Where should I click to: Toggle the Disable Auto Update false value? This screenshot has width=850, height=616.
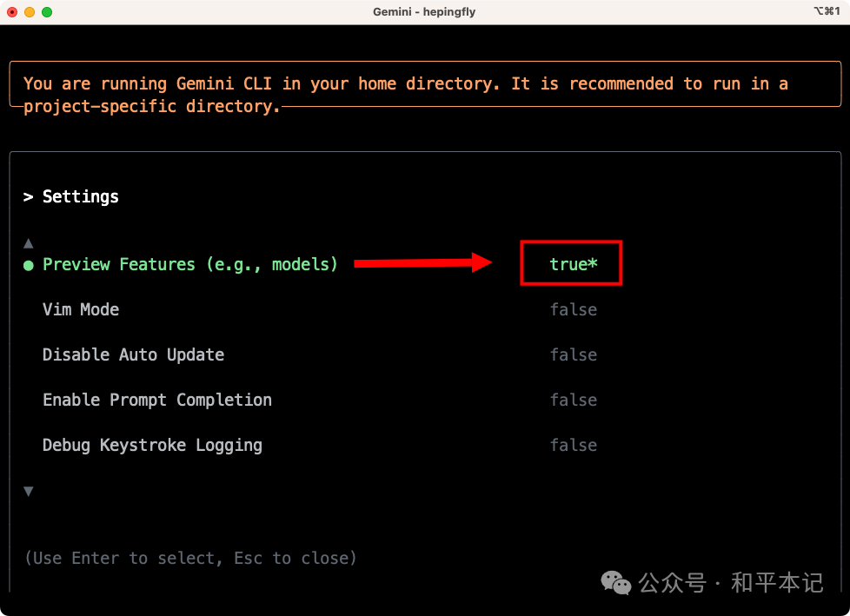pos(573,354)
